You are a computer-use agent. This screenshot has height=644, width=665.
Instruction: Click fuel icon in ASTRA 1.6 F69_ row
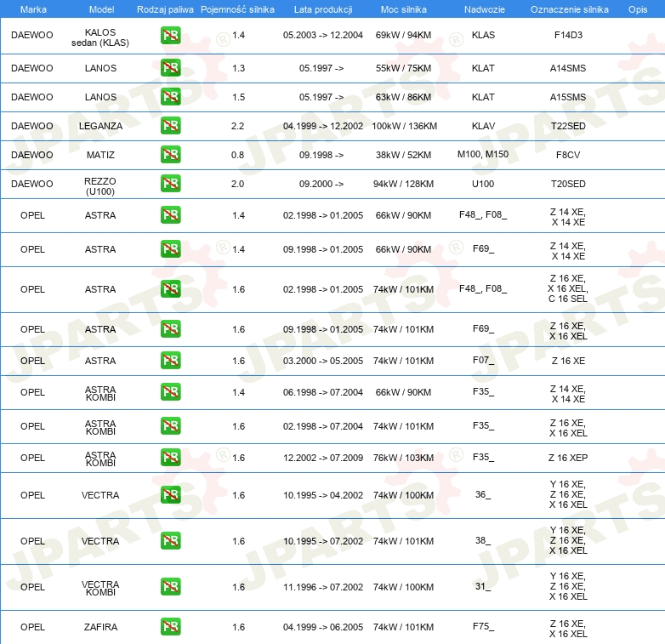(x=170, y=328)
